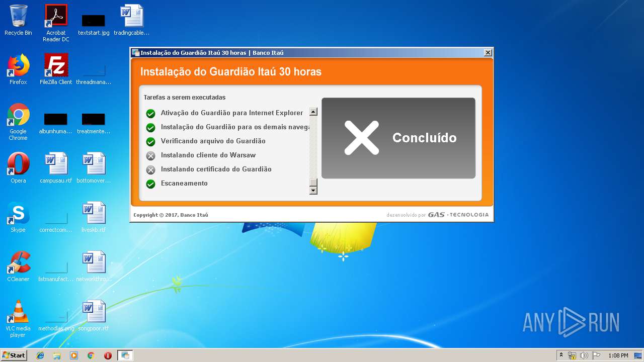Click the large Concluído X panel
644x362 pixels.
[x=398, y=138]
